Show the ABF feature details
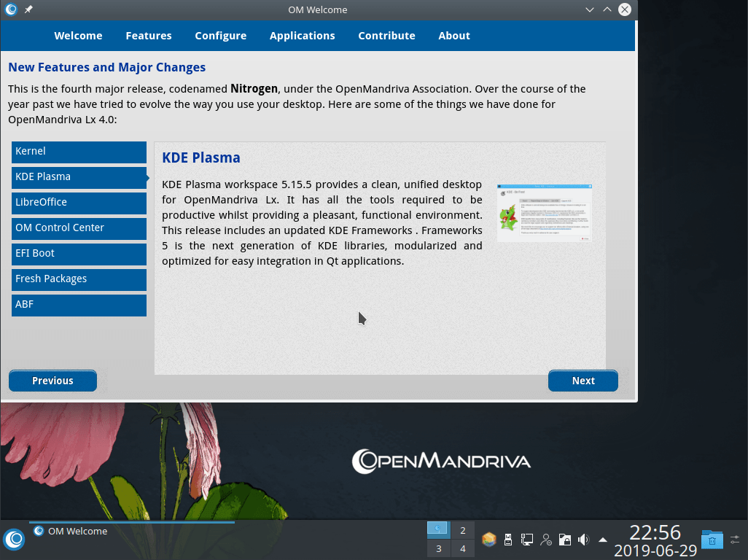 tap(79, 304)
